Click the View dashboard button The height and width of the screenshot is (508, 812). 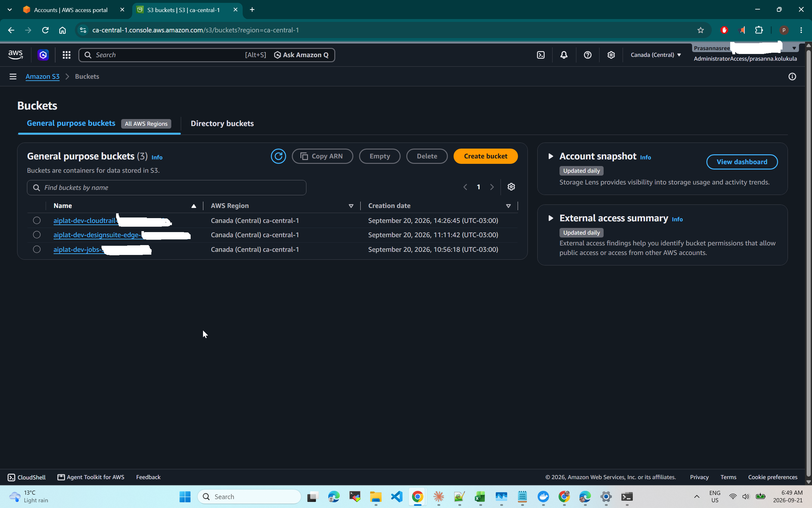[742, 162]
